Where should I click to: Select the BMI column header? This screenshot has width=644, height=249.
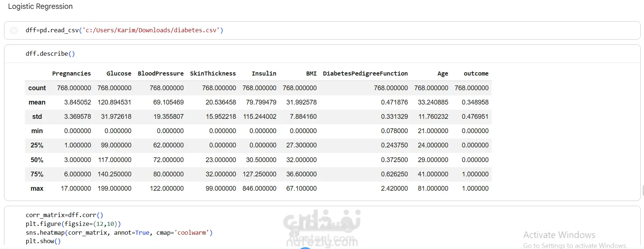coord(311,73)
